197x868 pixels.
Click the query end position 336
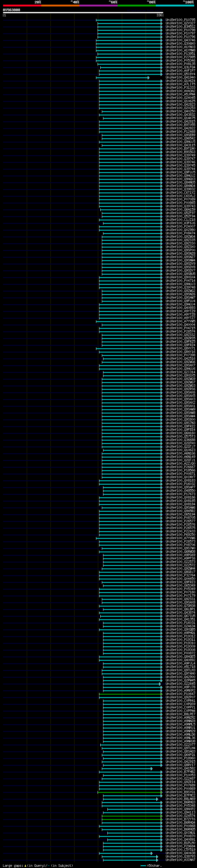159,15
